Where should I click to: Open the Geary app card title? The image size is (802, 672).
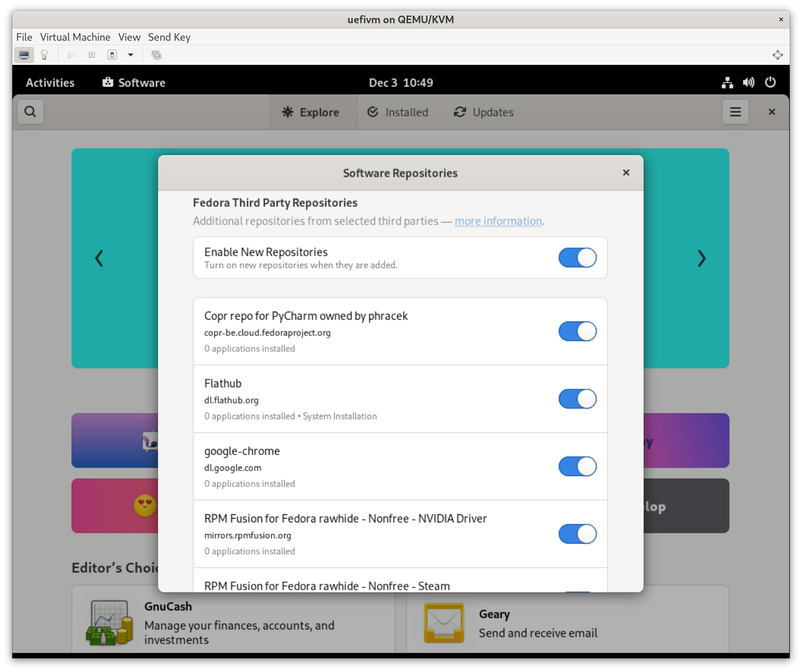[494, 614]
